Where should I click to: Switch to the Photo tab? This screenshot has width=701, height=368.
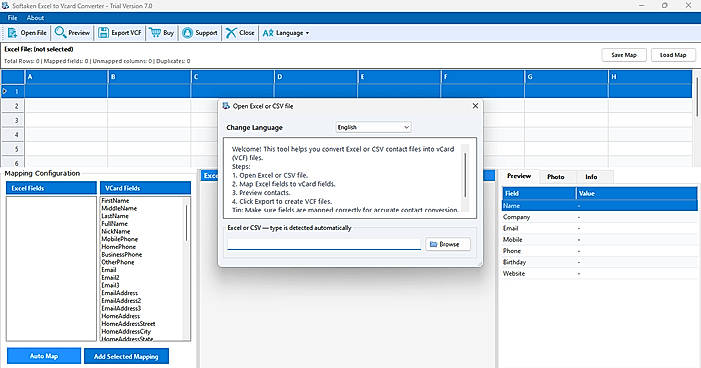(x=556, y=177)
